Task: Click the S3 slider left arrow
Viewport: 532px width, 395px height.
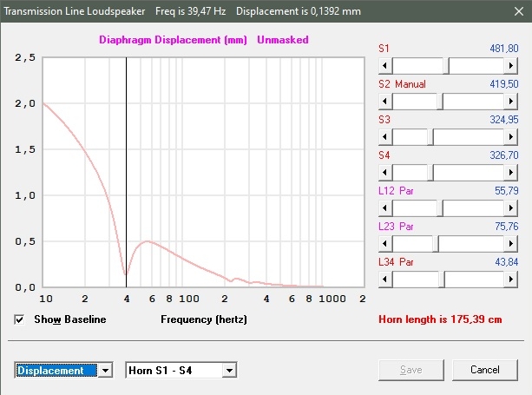Action: coord(384,137)
